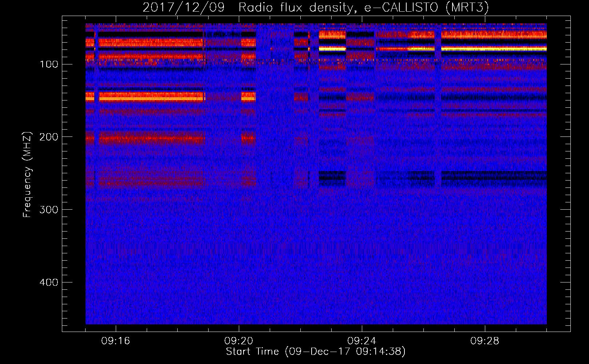
Task: Click the 09:24 time tick label
Action: click(x=361, y=341)
